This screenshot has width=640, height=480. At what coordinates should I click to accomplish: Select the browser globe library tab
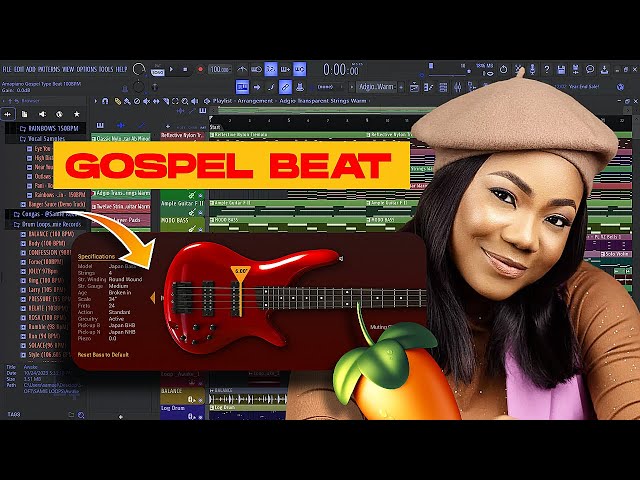59,114
